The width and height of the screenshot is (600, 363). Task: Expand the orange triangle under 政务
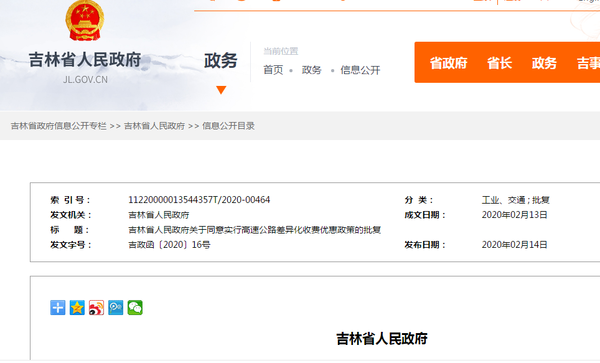pos(221,90)
